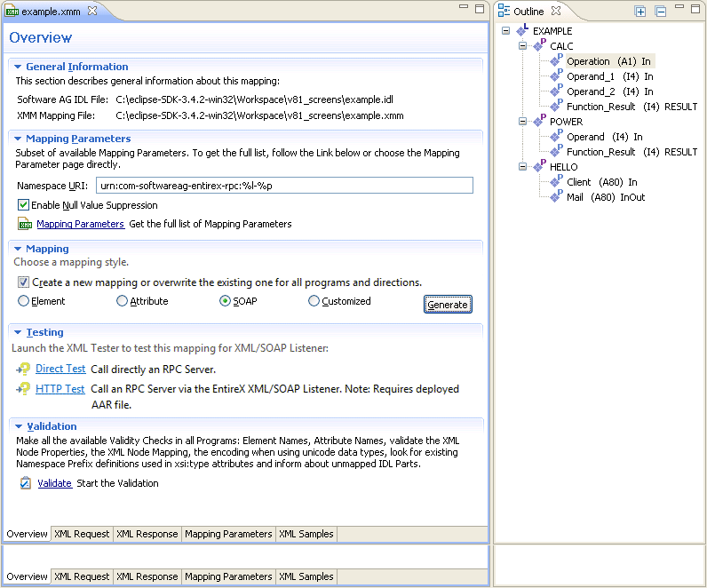Open XML Samples tab in upper tab row
Viewport: 707px width, 588px height.
[306, 534]
